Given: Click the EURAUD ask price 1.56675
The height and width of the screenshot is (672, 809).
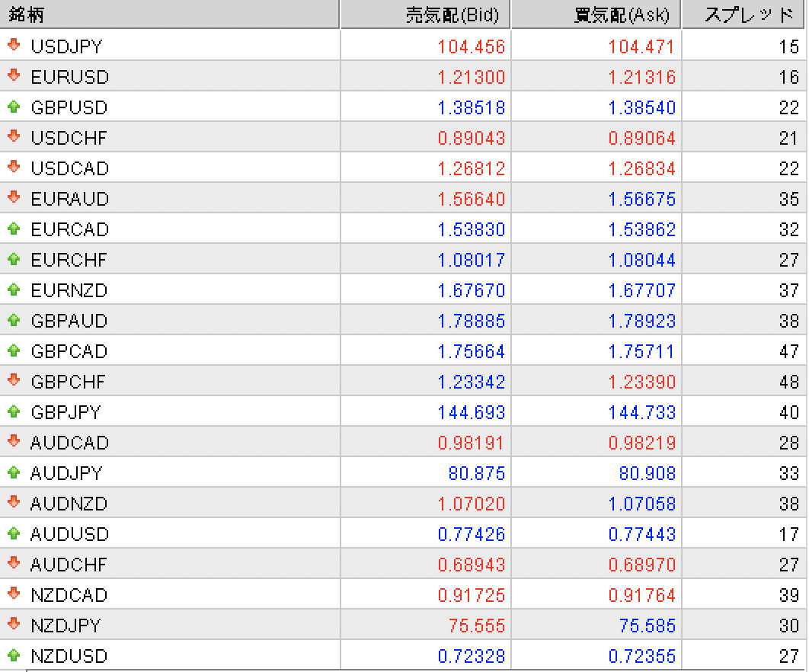Looking at the screenshot, I should point(641,199).
